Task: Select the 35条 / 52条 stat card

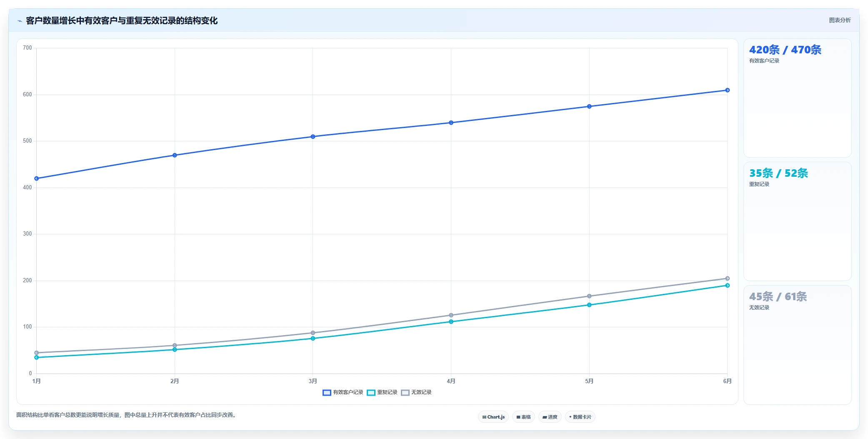Action: click(x=797, y=221)
